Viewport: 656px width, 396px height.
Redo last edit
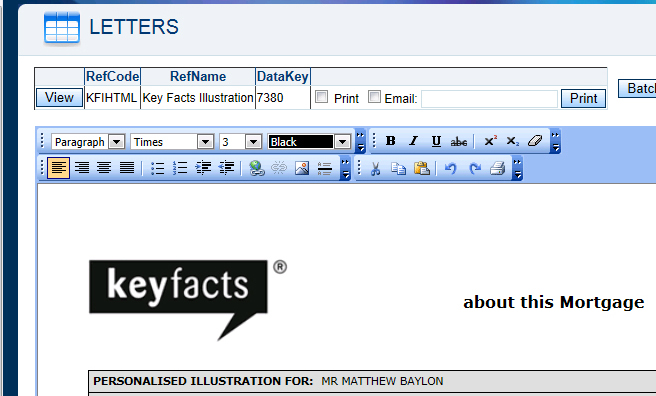474,169
